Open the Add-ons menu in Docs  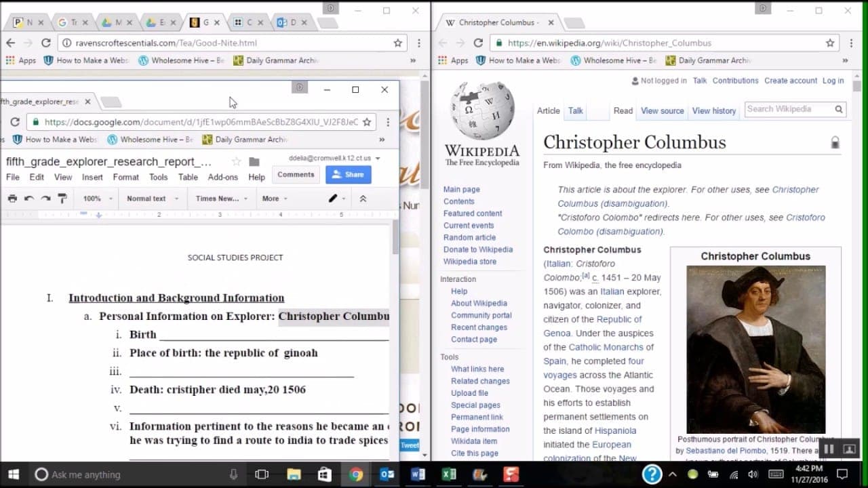click(x=223, y=178)
